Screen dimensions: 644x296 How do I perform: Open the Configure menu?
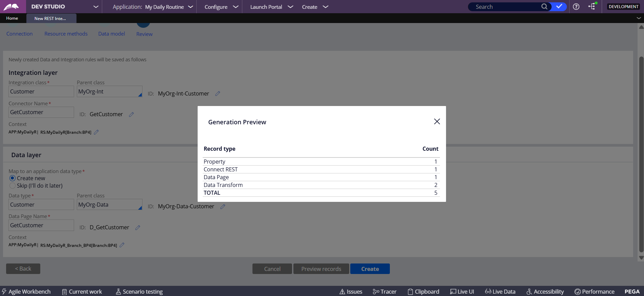221,7
